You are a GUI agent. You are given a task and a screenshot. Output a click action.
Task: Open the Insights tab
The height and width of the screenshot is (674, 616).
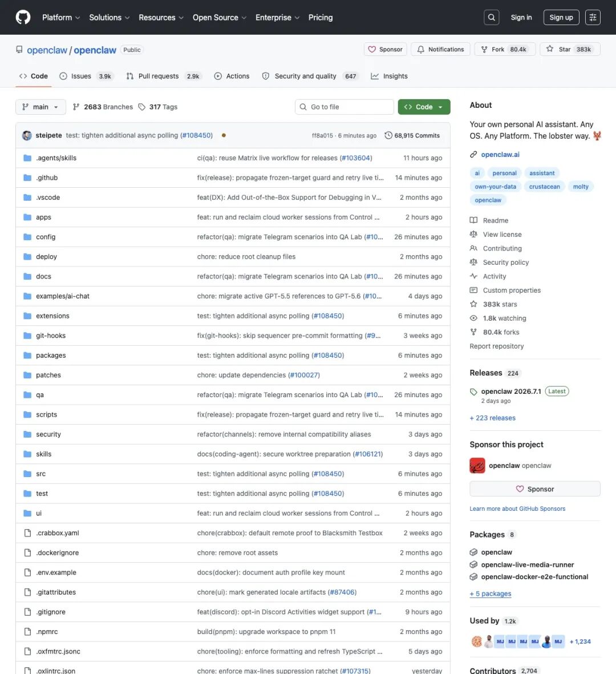[390, 76]
